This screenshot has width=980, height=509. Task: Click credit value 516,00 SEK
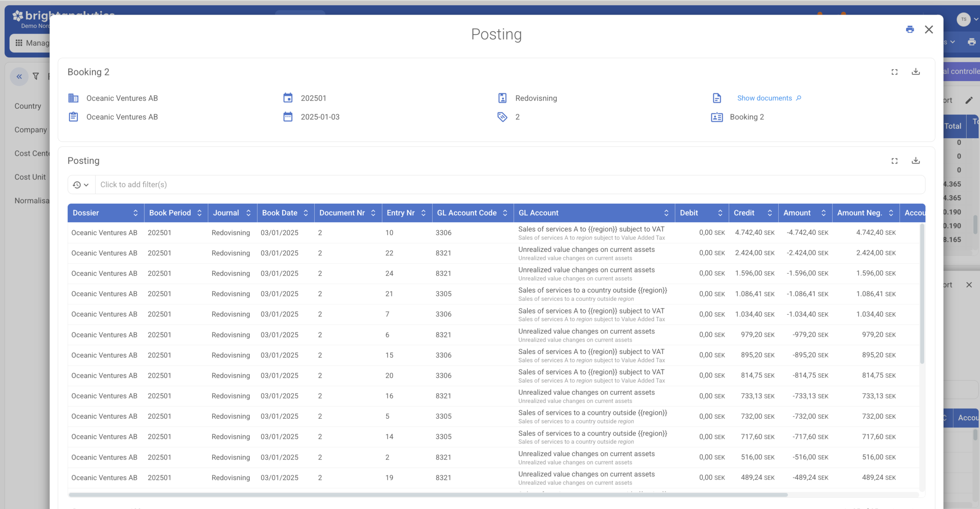click(758, 457)
